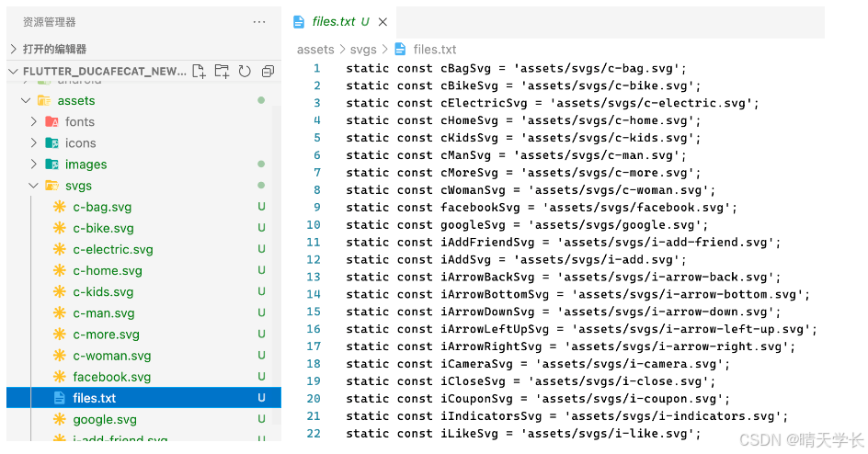Click the svg icon beside c-bike.svg

[59, 228]
